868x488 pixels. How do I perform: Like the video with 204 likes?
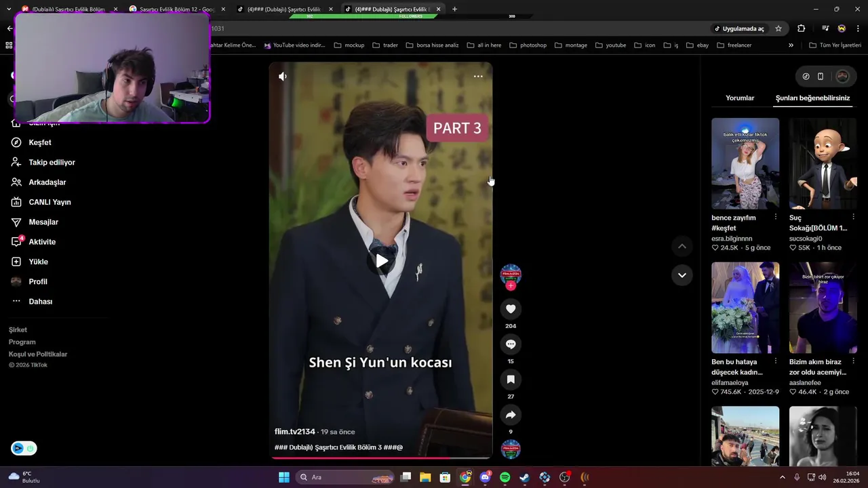click(511, 309)
